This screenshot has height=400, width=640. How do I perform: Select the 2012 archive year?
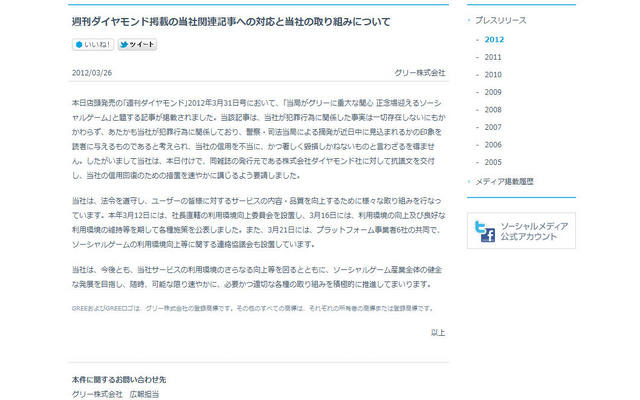click(494, 40)
